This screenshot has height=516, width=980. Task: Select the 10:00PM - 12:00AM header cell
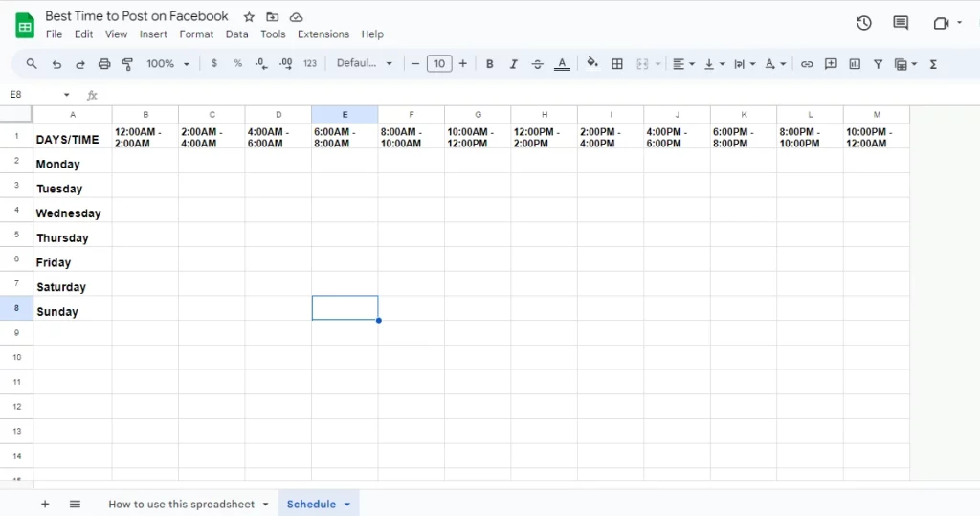pyautogui.click(x=877, y=136)
